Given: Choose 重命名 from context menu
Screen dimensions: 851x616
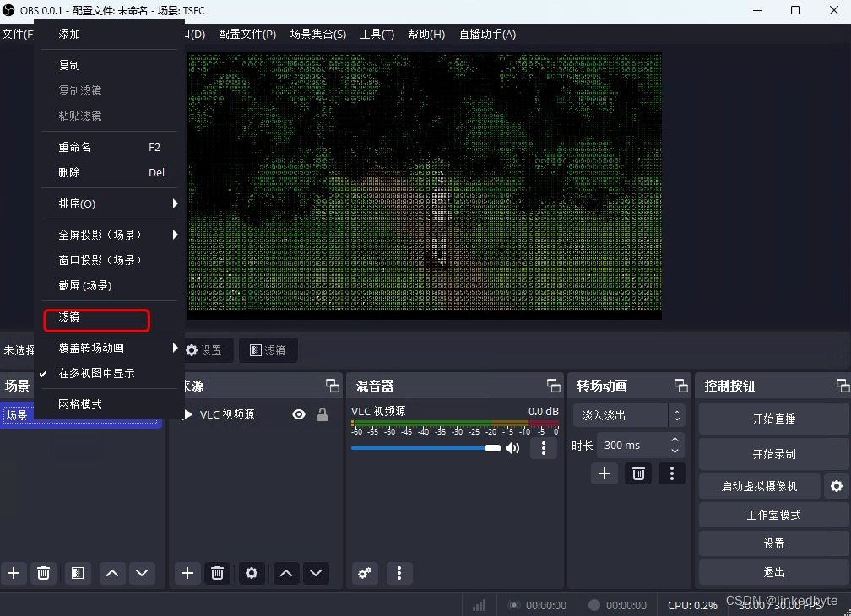Looking at the screenshot, I should [110, 147].
